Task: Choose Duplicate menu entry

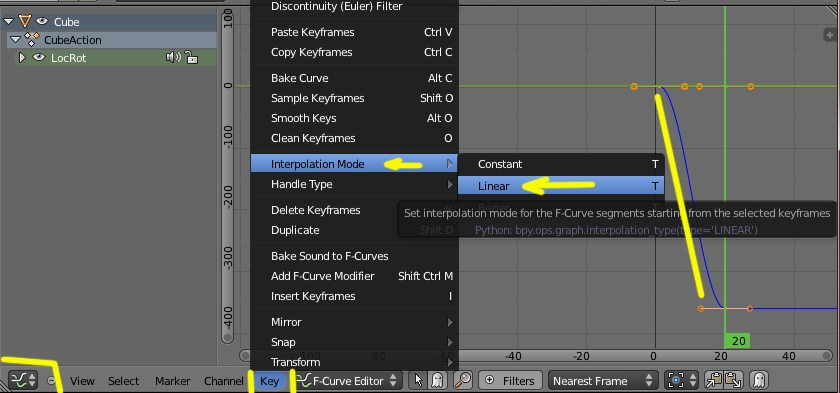Action: pos(355,230)
